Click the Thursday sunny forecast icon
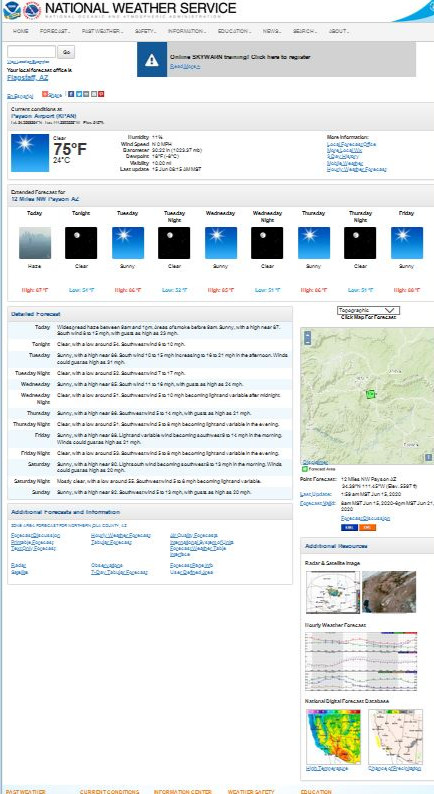Screen dimensions: 434x794 313,243
